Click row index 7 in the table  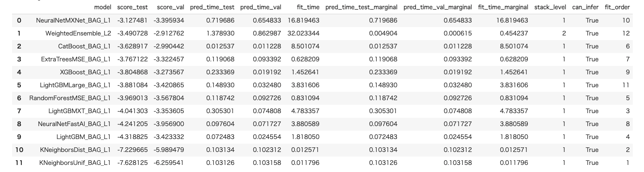tap(19, 111)
